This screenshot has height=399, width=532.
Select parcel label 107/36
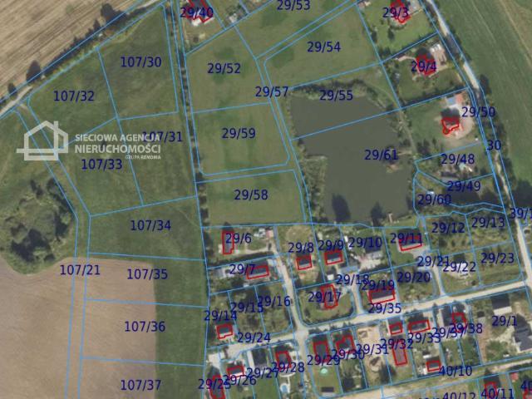point(145,327)
